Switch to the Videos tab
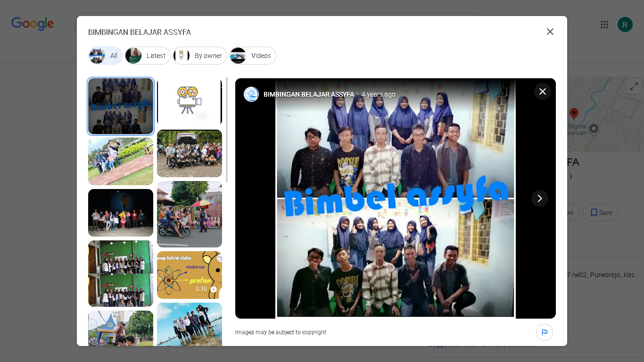644x362 pixels. click(253, 56)
